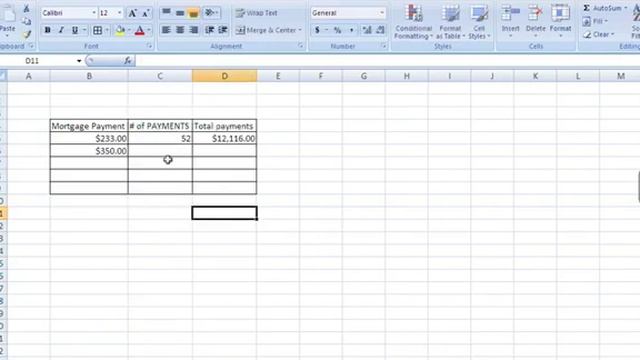The height and width of the screenshot is (360, 640).
Task: Click the Cut scissors icon
Action: pyautogui.click(x=27, y=8)
